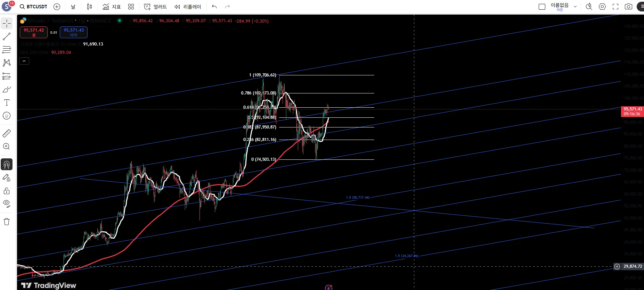Toggle magnet mode for drawings
This screenshot has width=644, height=290.
(x=7, y=164)
